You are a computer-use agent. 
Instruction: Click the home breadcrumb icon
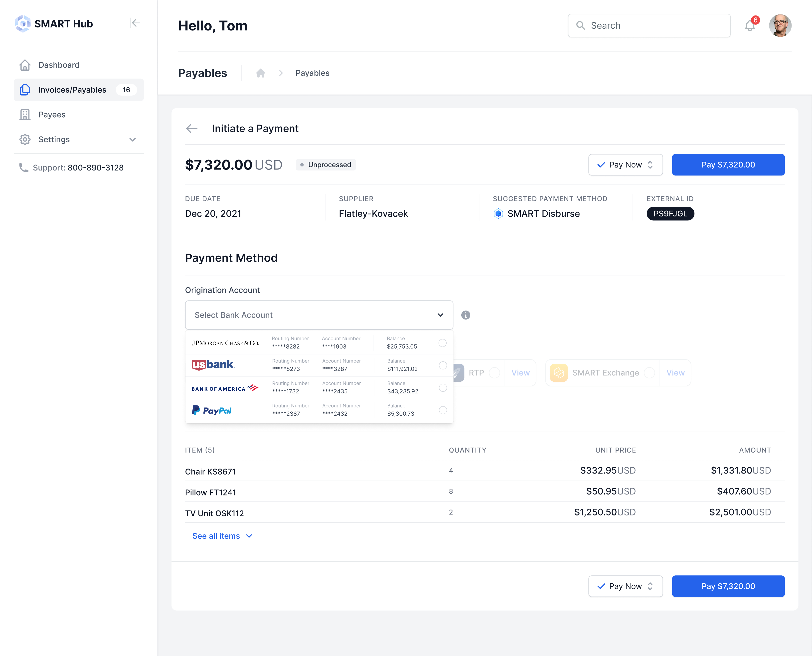tap(260, 73)
